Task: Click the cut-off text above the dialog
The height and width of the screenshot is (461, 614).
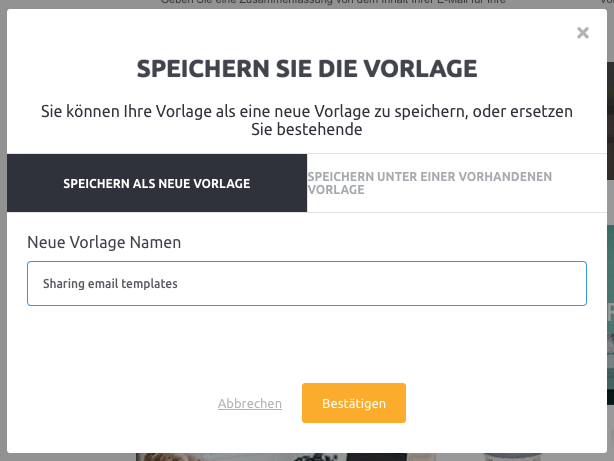Action: tap(333, 2)
